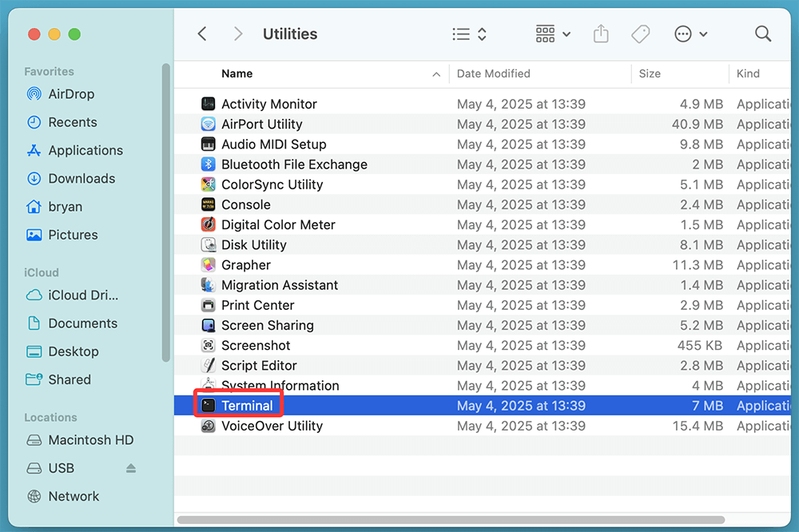Viewport: 799px width, 532px height.
Task: Click the Tags toolbar icon
Action: pos(640,34)
